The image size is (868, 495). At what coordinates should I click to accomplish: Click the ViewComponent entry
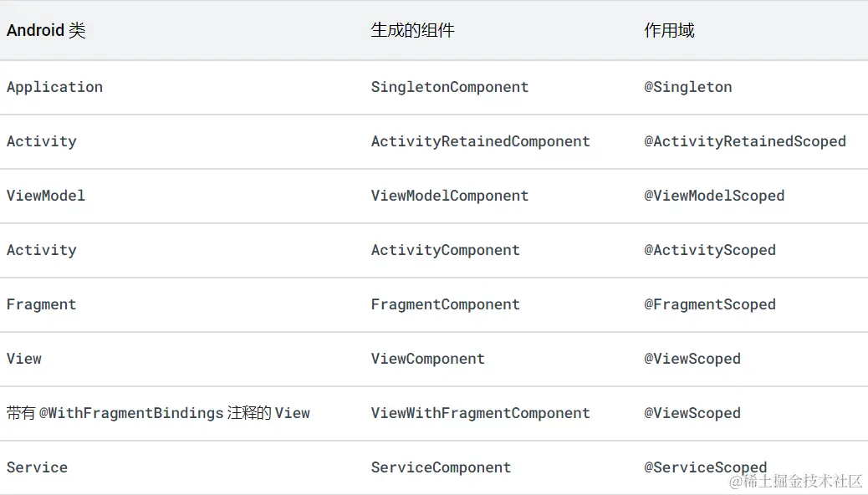(427, 359)
